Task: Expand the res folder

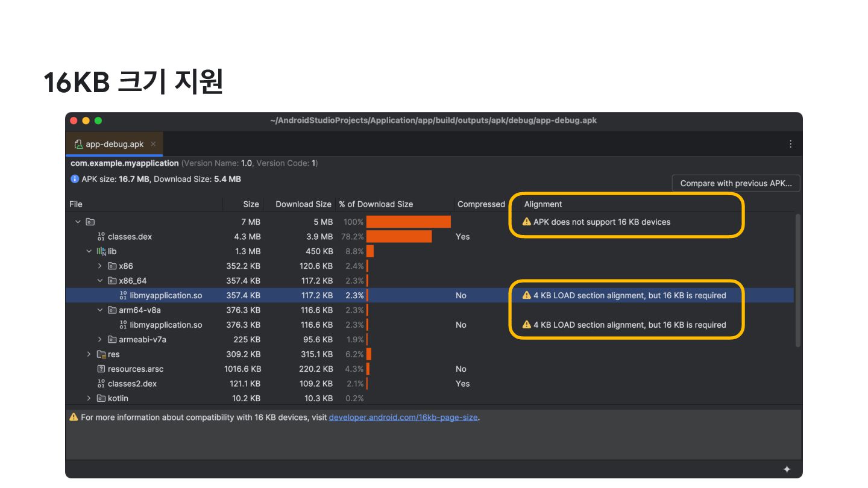Action: tap(89, 354)
